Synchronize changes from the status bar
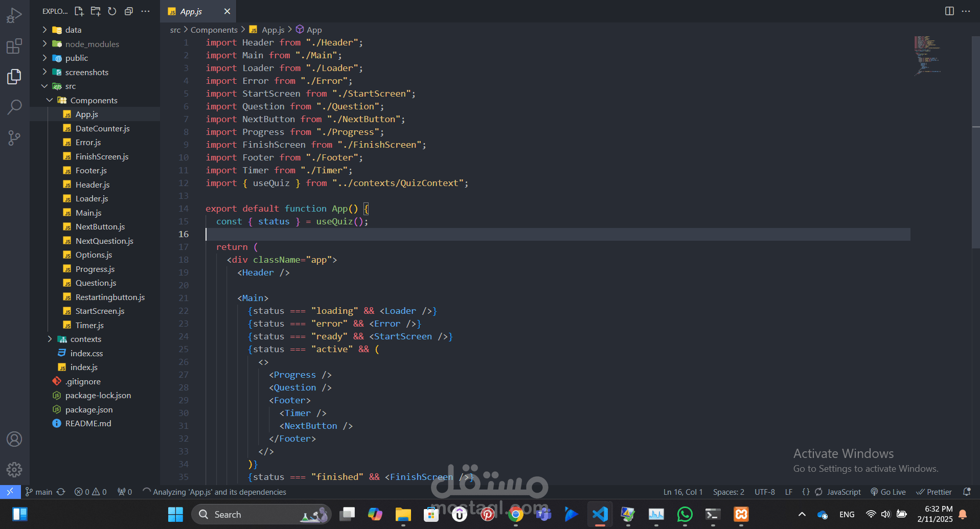Screen dimensions: 980x529 coord(61,492)
